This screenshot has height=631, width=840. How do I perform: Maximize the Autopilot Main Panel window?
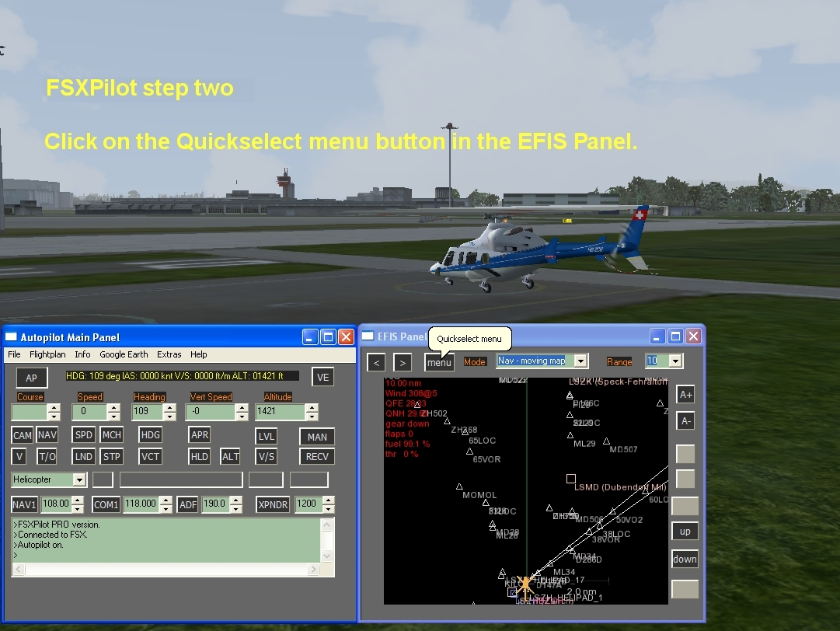click(x=329, y=337)
